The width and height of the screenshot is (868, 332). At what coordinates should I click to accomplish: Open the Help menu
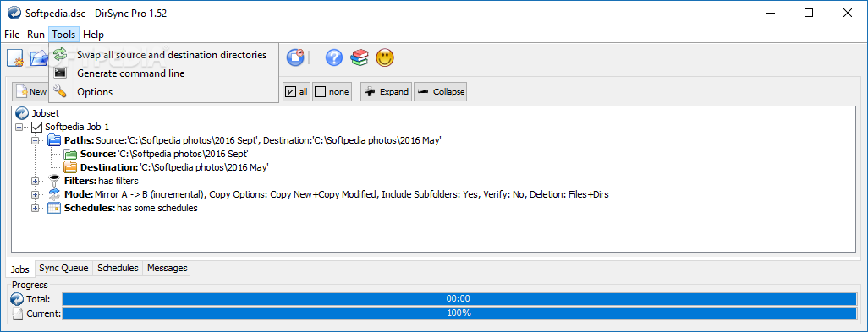[93, 35]
